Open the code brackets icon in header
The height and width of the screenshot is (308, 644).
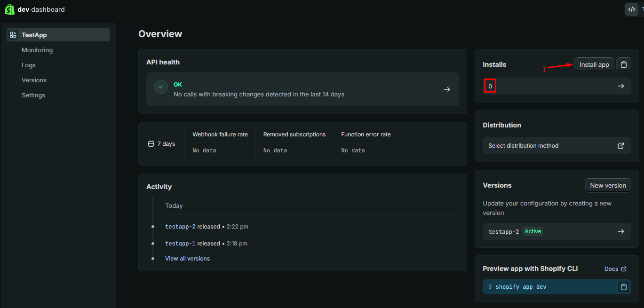click(631, 9)
